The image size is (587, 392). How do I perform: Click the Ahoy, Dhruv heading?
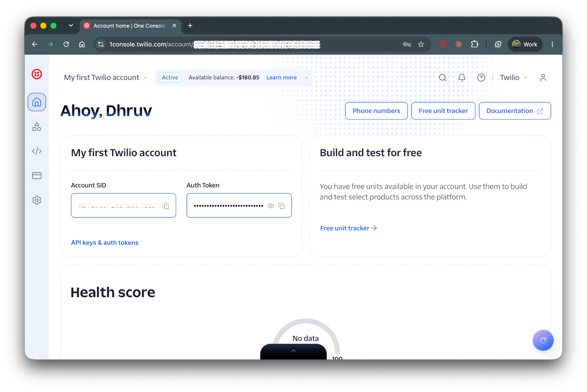click(106, 111)
